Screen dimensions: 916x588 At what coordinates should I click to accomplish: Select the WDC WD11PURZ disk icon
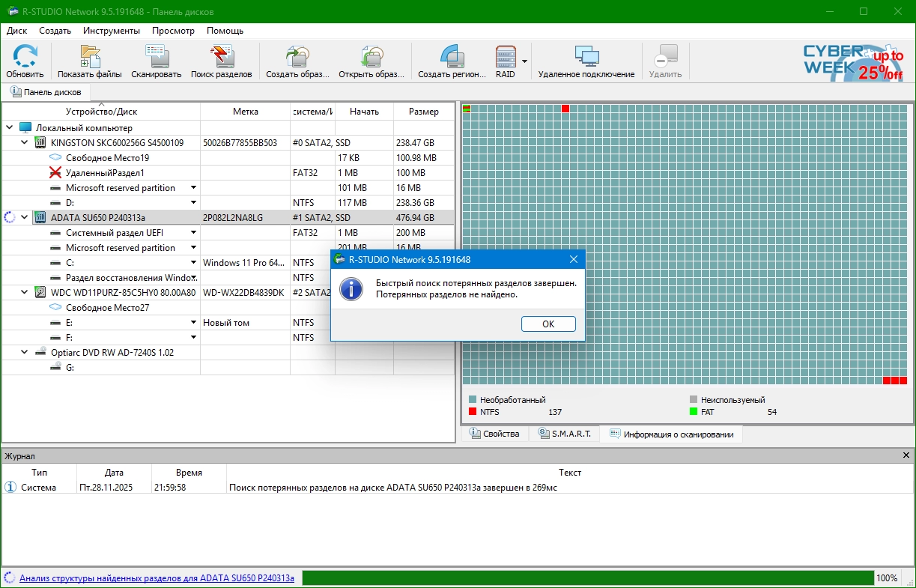(x=41, y=292)
